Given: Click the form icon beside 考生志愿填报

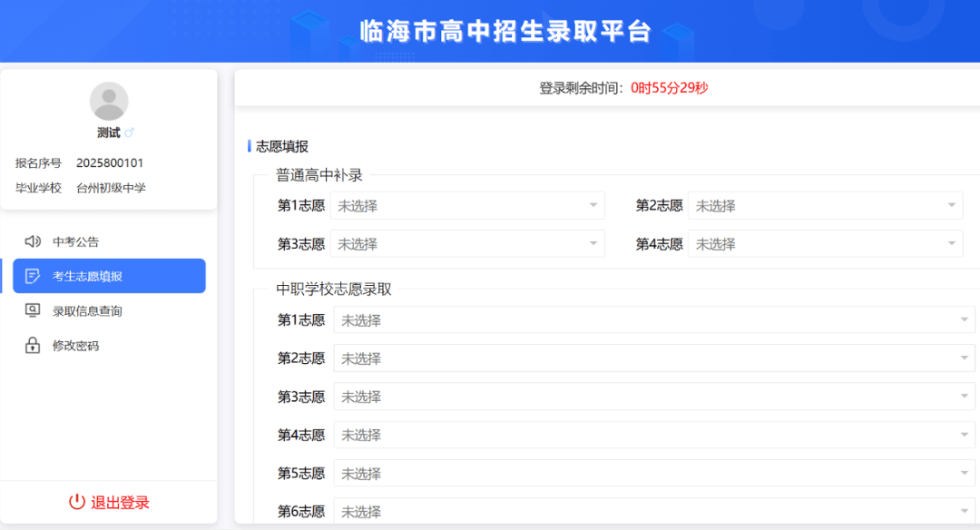Looking at the screenshot, I should click(x=33, y=276).
